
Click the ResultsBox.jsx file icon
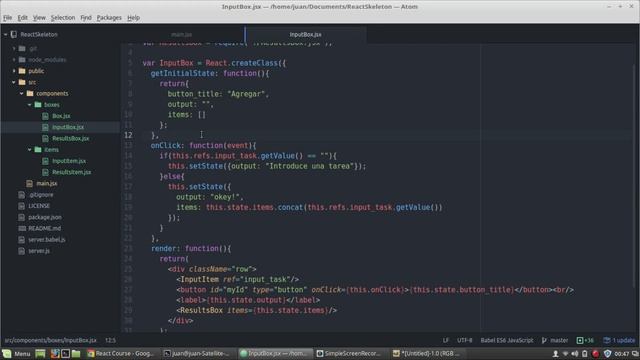point(45,138)
